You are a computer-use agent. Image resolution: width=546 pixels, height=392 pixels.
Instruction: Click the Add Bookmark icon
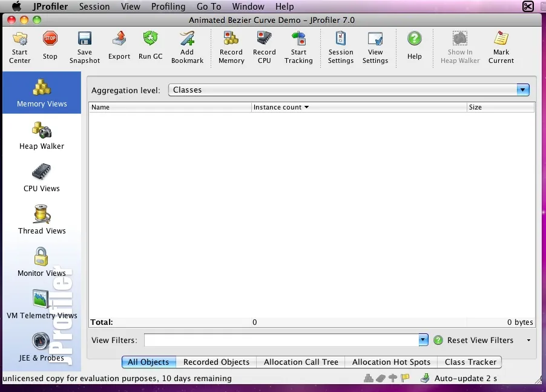[x=187, y=39]
